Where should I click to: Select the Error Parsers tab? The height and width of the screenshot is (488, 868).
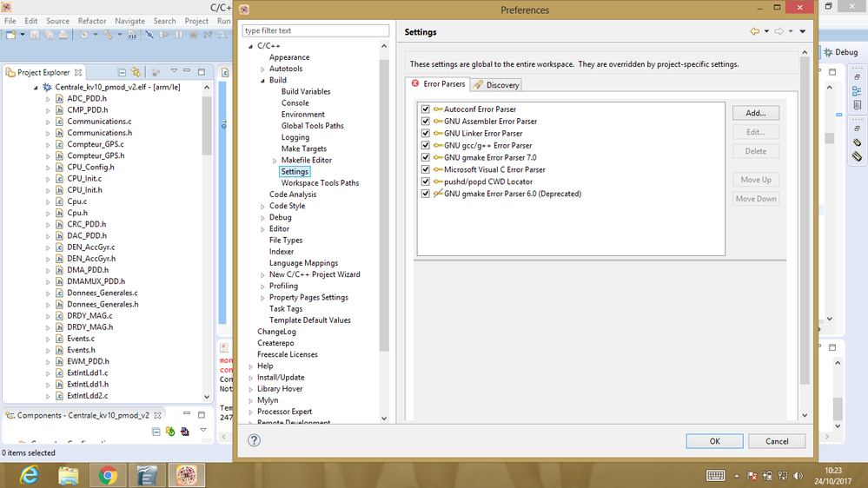[438, 83]
